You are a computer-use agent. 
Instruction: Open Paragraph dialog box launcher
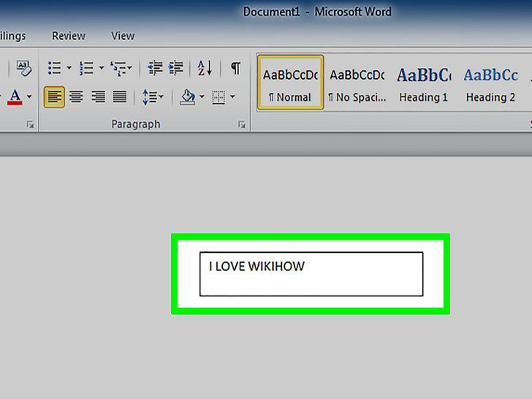coord(242,125)
